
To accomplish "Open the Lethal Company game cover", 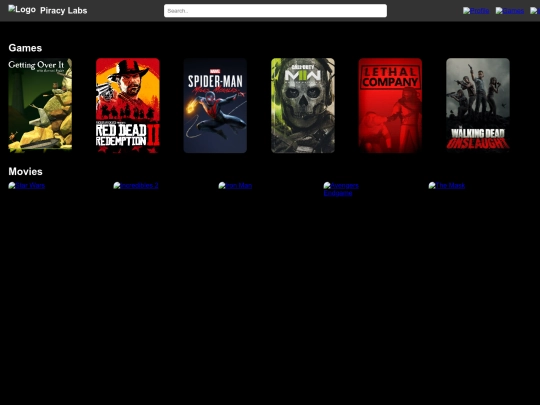I will (390, 105).
